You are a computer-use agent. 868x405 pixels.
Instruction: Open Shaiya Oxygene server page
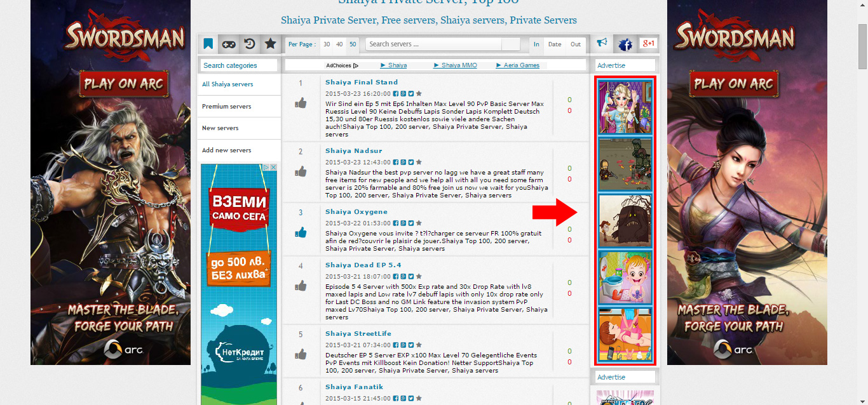click(x=356, y=211)
